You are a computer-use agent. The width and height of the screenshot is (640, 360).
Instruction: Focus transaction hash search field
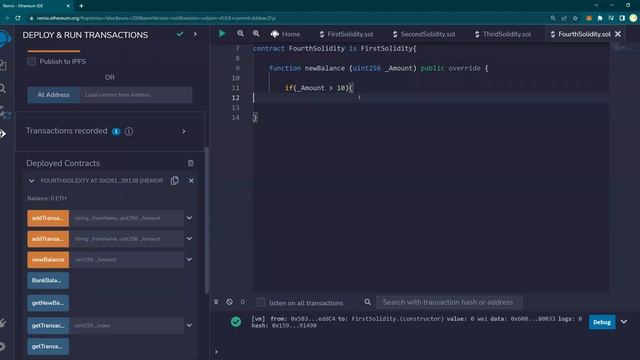click(449, 302)
